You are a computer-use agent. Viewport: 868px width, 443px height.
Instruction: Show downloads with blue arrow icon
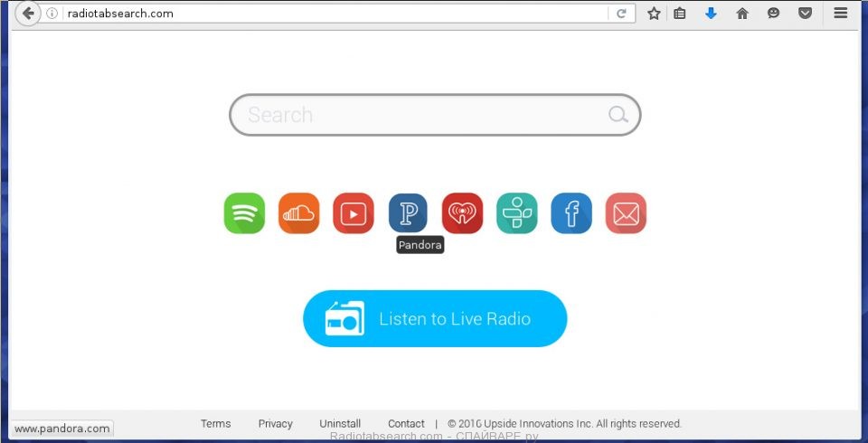pyautogui.click(x=711, y=14)
